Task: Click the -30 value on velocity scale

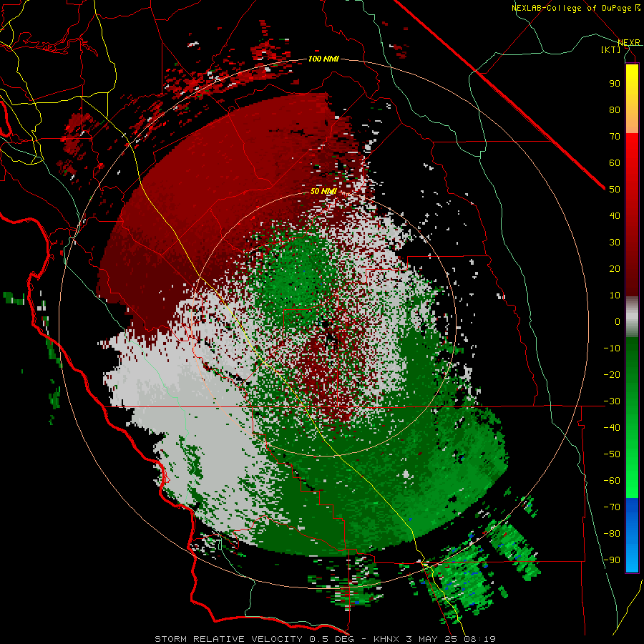Action: click(612, 401)
